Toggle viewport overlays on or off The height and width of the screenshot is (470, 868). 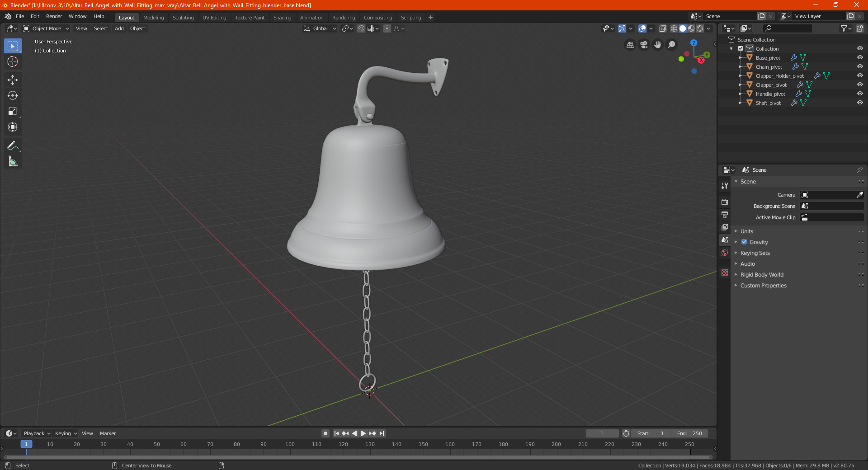(x=642, y=28)
